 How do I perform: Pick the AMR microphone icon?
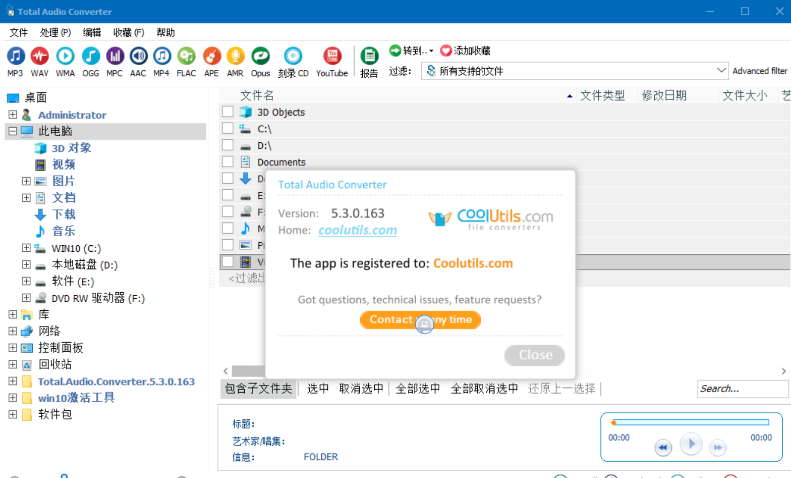pyautogui.click(x=235, y=56)
